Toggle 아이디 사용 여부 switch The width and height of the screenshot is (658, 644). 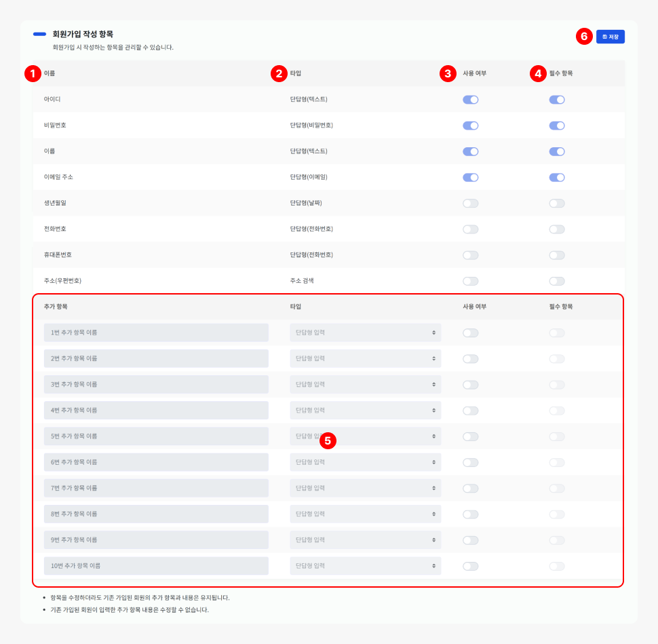pos(470,100)
